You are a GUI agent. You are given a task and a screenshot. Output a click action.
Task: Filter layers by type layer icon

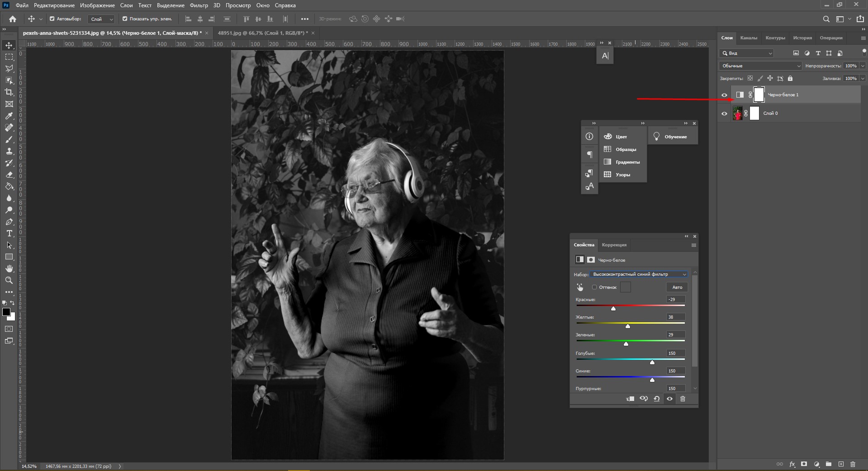(818, 53)
